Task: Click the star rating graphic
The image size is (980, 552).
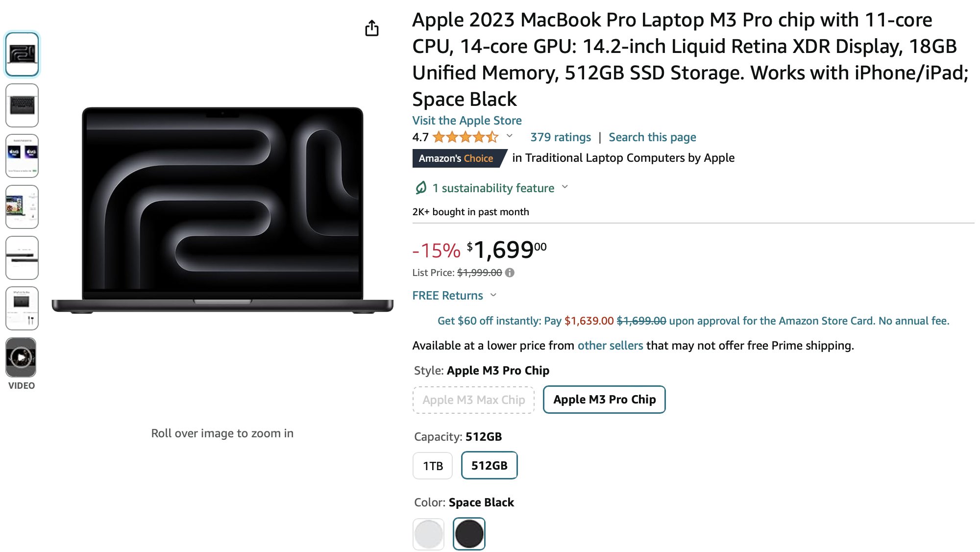Action: coord(465,137)
